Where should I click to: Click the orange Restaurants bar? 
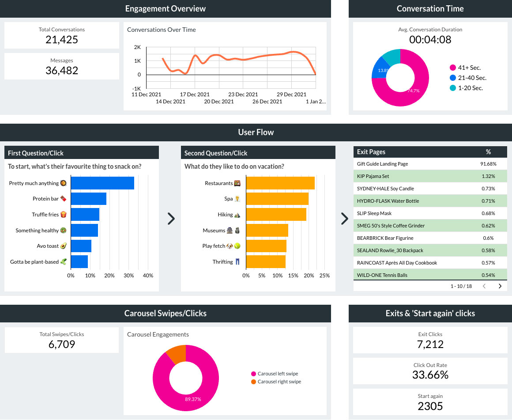coord(280,183)
